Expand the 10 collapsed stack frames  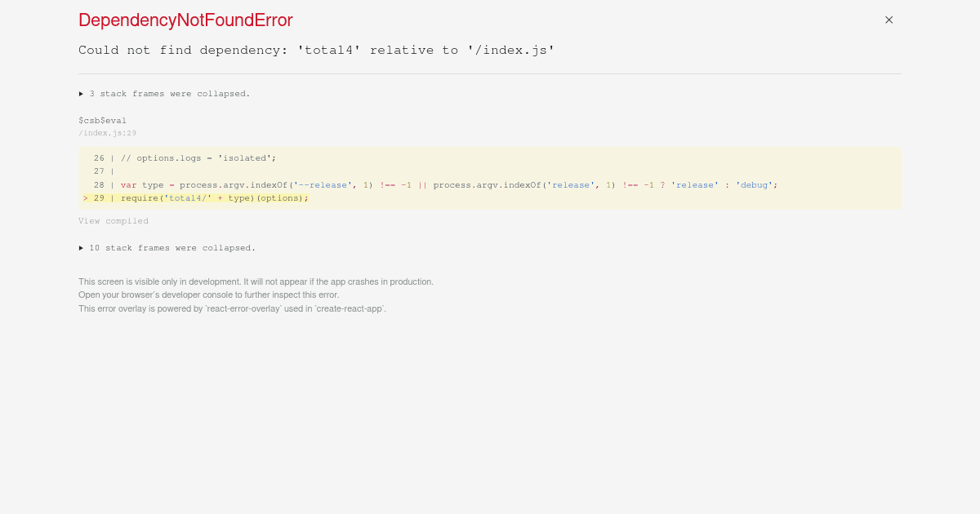tap(172, 248)
